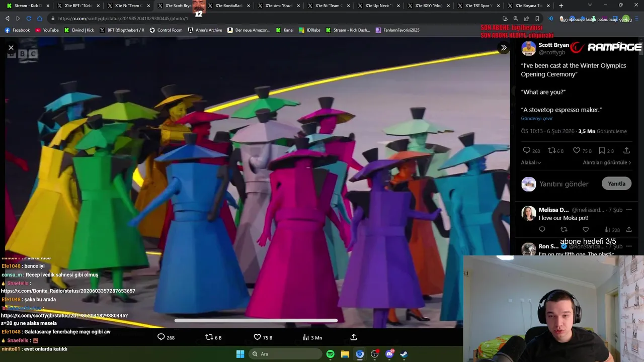Click the share icon under the photo
The image size is (644, 362).
click(354, 337)
